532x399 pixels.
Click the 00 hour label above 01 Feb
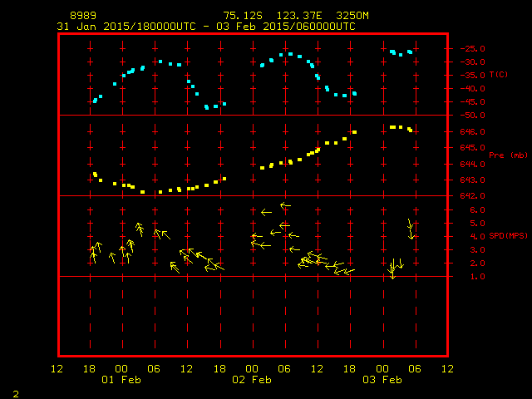pos(121,369)
